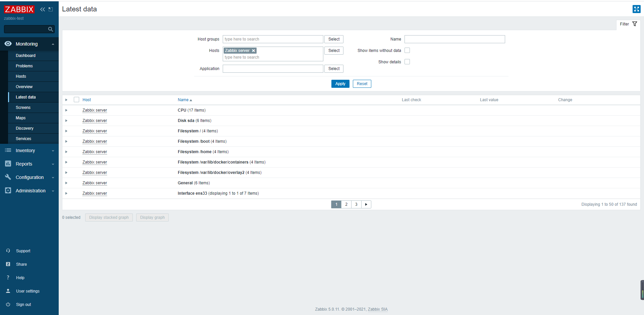This screenshot has width=644, height=315.
Task: Open the Zabbix SIA footer link
Action: pyautogui.click(x=378, y=309)
